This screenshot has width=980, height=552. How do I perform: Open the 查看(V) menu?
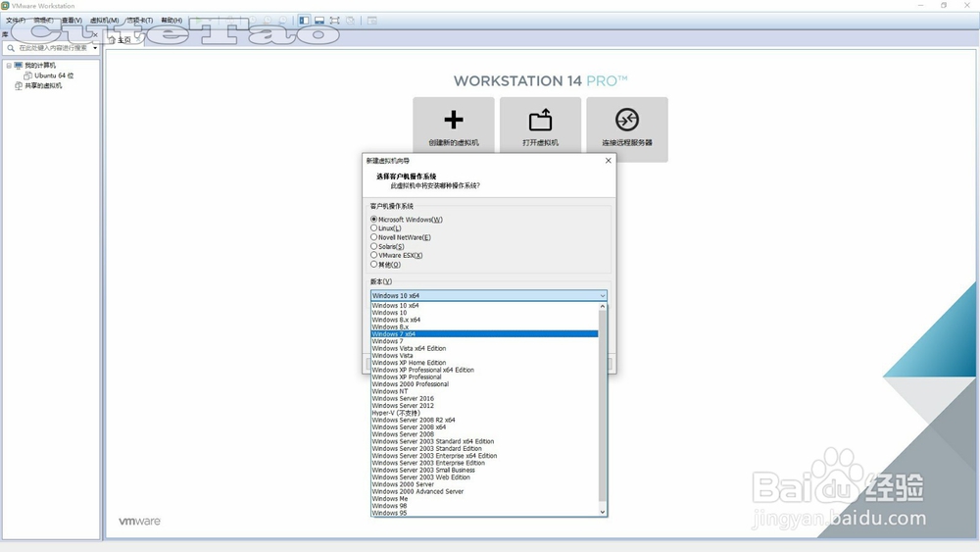tap(72, 21)
